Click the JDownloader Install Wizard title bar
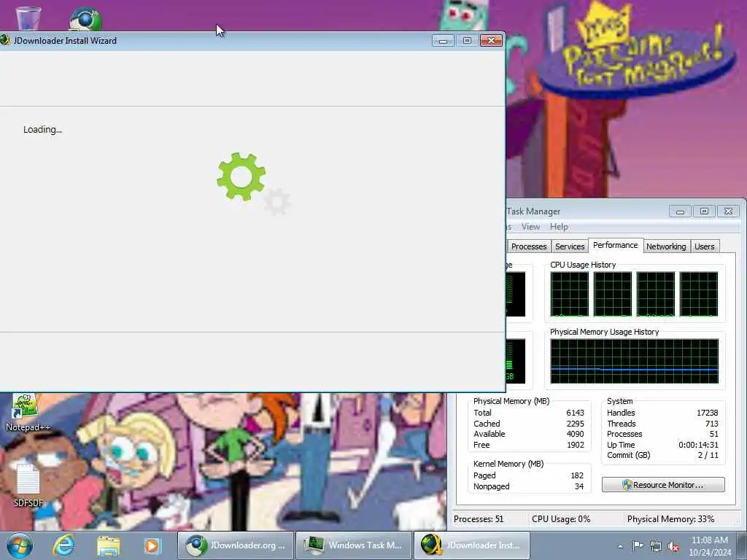Viewport: 747px width, 560px height. pyautogui.click(x=252, y=41)
